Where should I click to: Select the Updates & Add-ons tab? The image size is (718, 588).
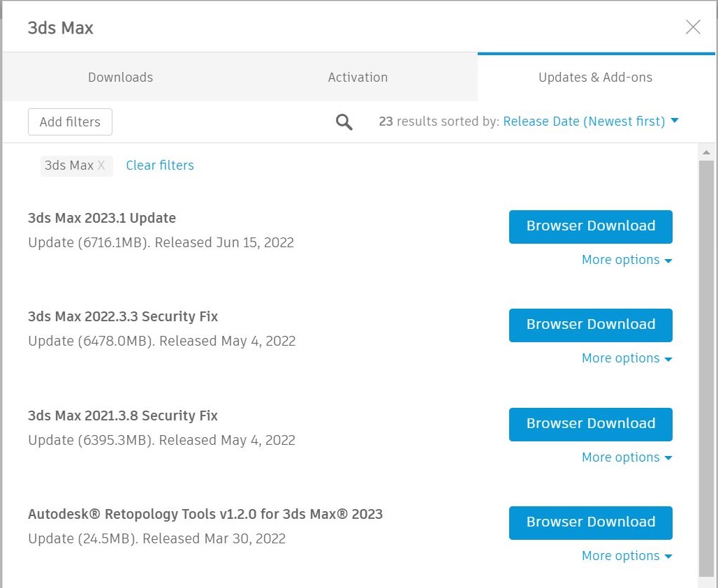click(595, 78)
